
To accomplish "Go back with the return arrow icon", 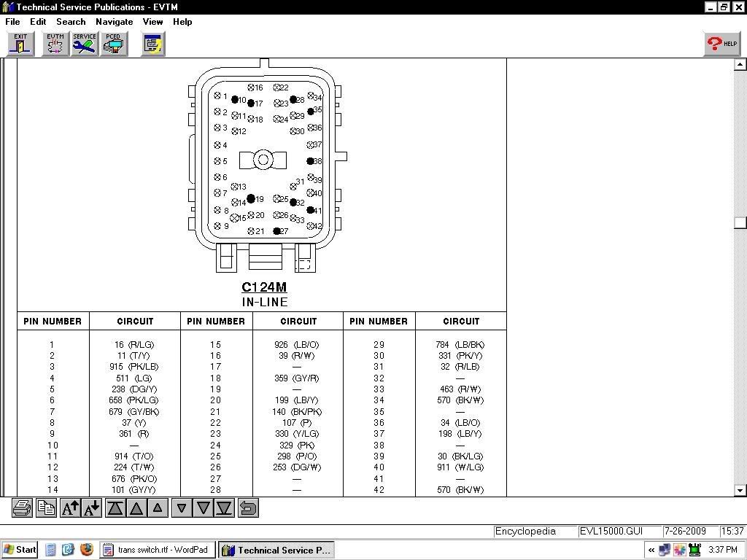I will [248, 508].
